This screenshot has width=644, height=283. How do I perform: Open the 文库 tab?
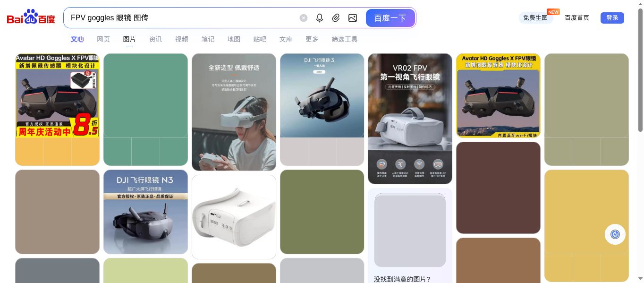tap(286, 39)
